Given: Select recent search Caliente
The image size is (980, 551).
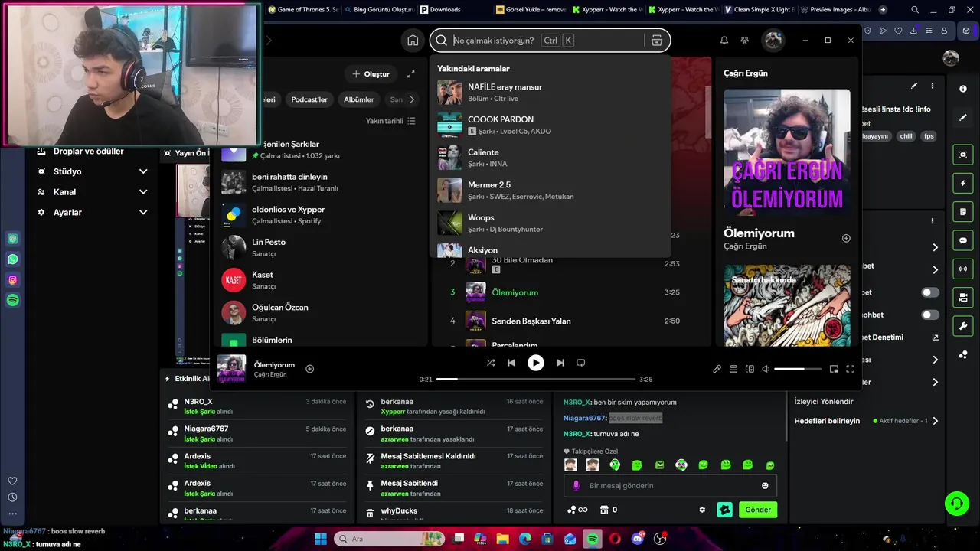Looking at the screenshot, I should [x=551, y=158].
